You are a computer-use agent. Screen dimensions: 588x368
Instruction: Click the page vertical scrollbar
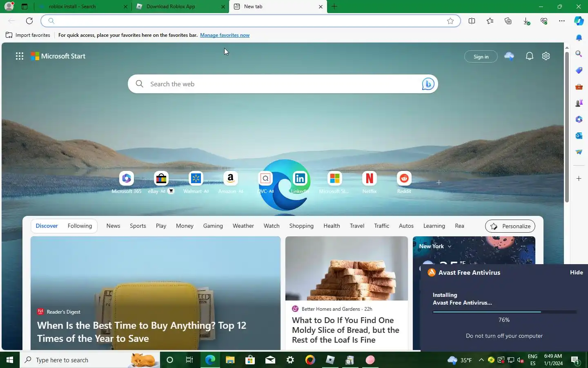tap(567, 127)
